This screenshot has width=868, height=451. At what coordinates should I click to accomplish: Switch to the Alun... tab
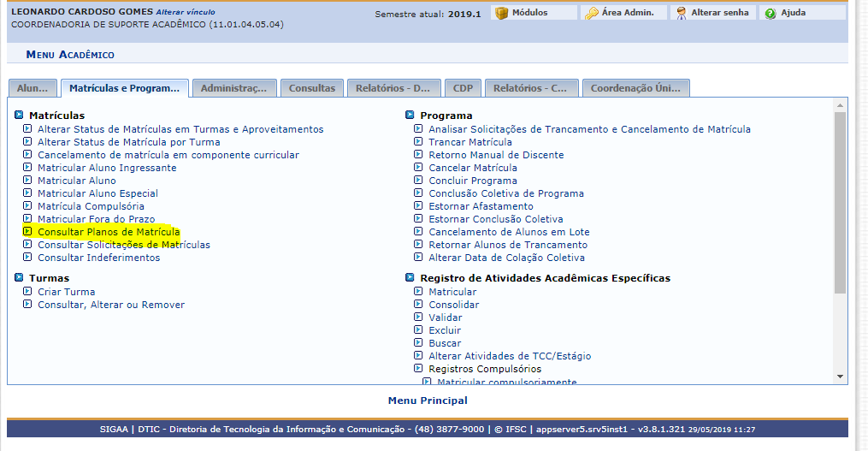[x=32, y=88]
